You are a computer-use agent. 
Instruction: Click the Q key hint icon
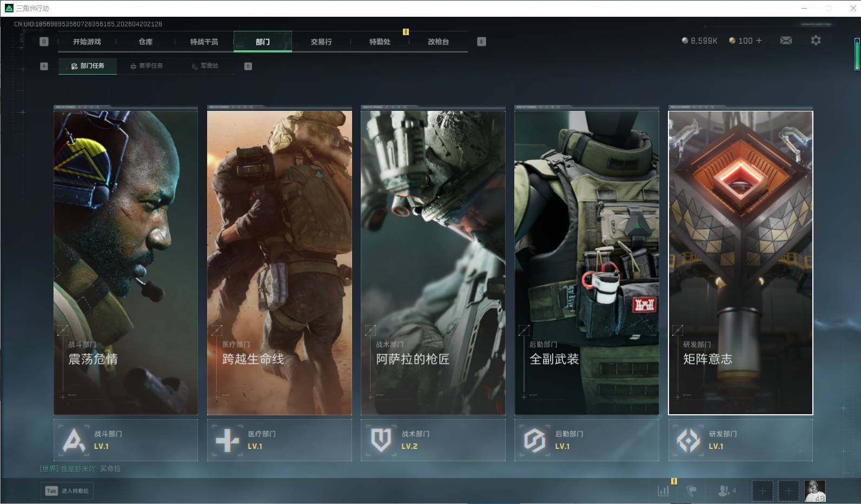[44, 42]
